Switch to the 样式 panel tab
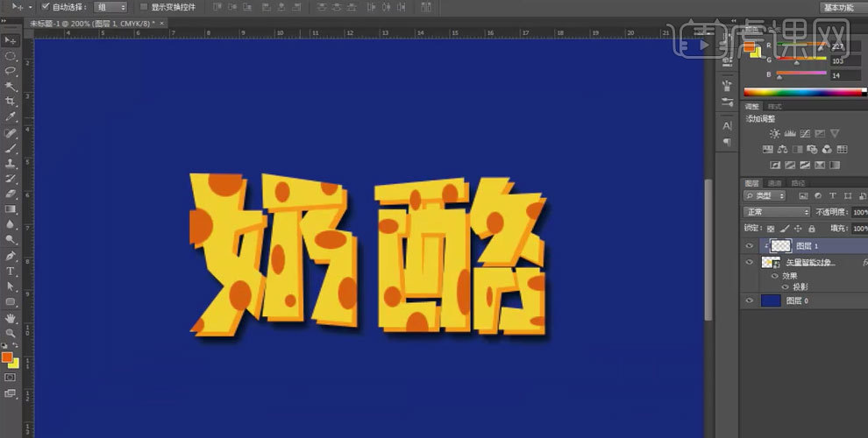The image size is (868, 438). pyautogui.click(x=775, y=106)
